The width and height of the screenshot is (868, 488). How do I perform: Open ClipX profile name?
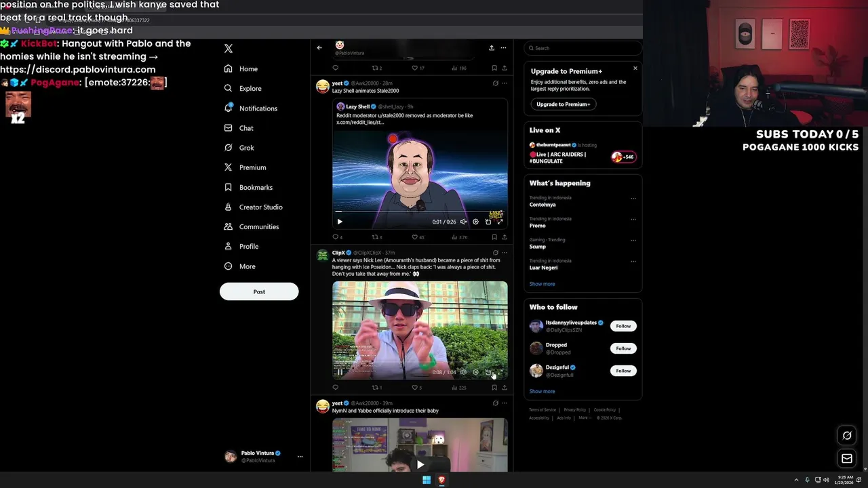pos(338,252)
